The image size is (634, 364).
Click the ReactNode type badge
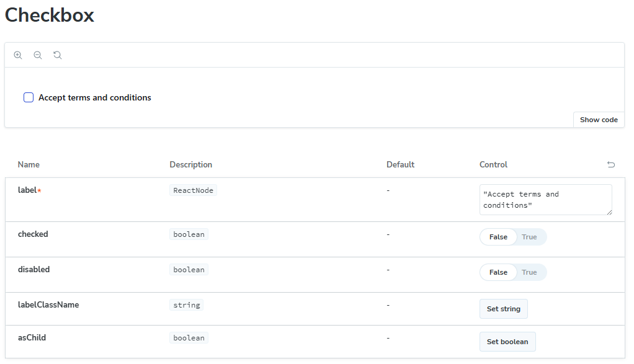coord(193,190)
